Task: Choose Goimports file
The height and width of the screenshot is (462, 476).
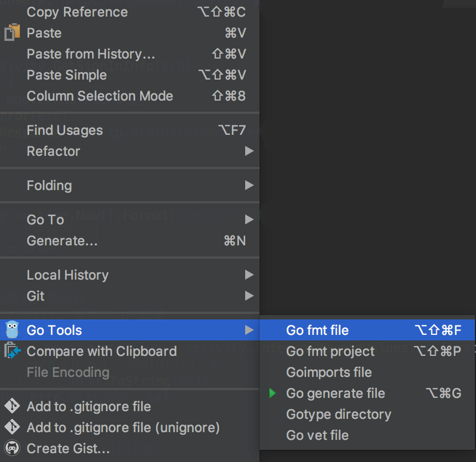Action: pyautogui.click(x=329, y=372)
